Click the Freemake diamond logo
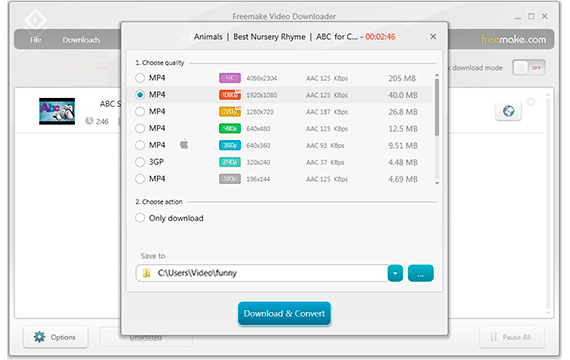 (x=35, y=20)
